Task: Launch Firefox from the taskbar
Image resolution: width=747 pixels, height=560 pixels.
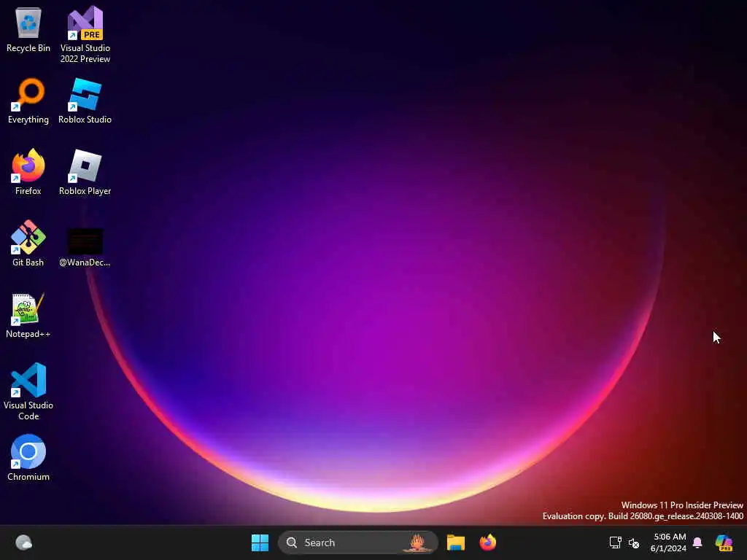Action: tap(487, 542)
